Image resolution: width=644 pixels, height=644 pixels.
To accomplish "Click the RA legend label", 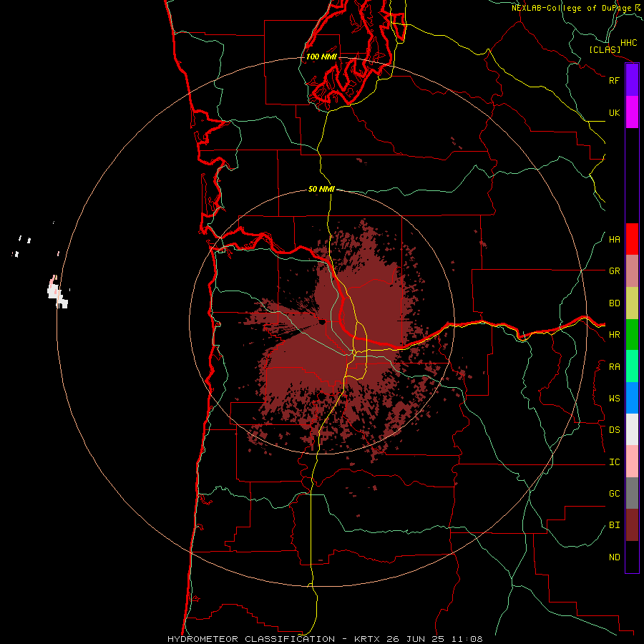I will pos(614,367).
